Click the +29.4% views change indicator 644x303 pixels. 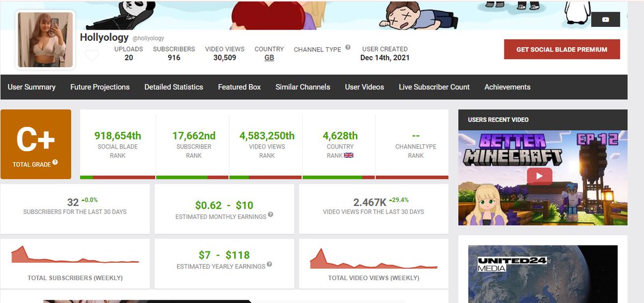coord(398,199)
